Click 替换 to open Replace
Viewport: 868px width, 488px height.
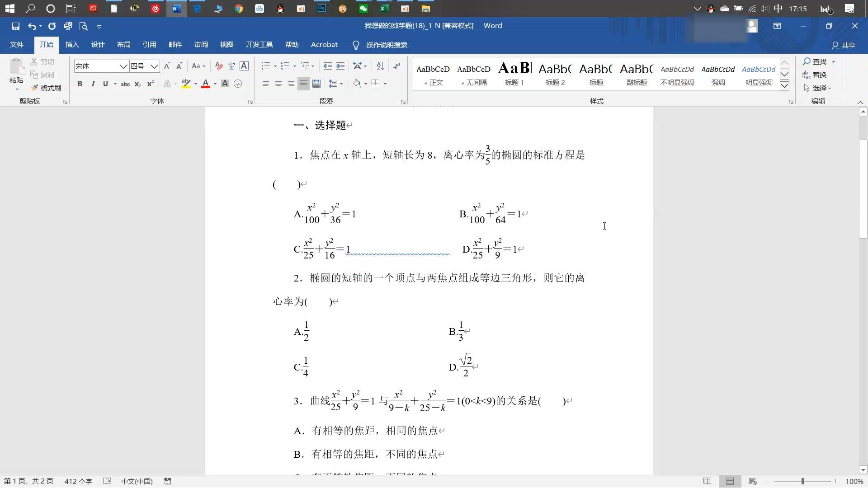click(x=818, y=75)
